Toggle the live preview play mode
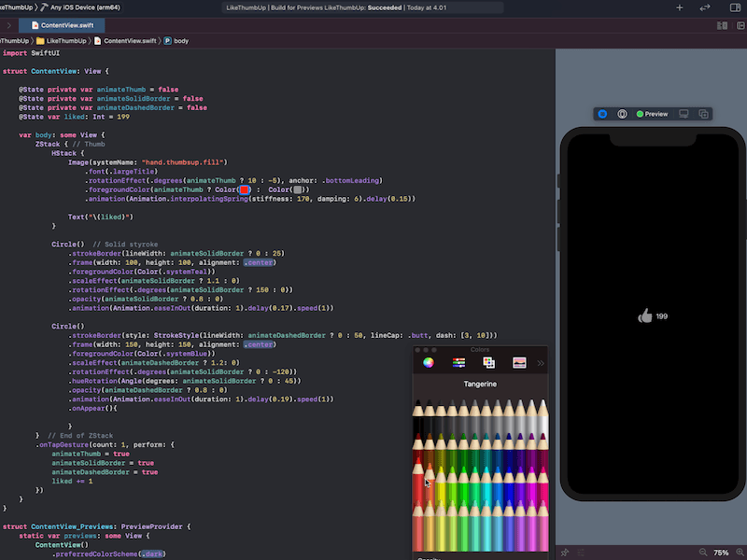The height and width of the screenshot is (560, 747). point(602,114)
